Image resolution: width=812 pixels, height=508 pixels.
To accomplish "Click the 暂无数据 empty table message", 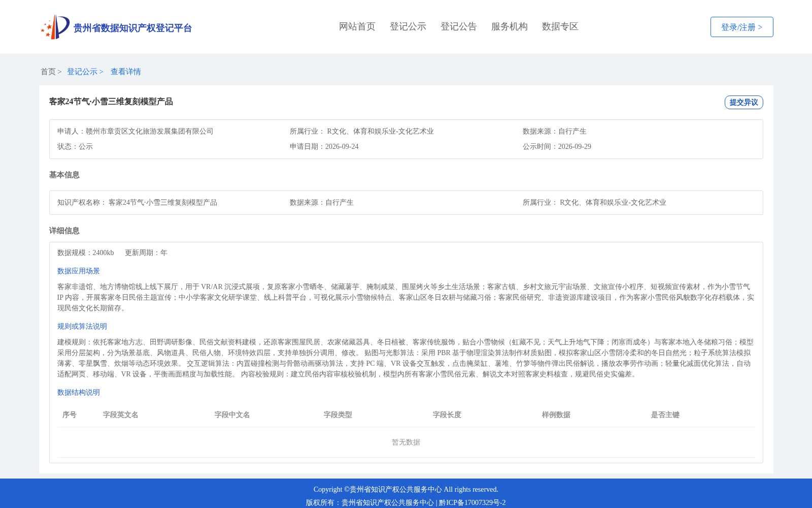I will (406, 442).
